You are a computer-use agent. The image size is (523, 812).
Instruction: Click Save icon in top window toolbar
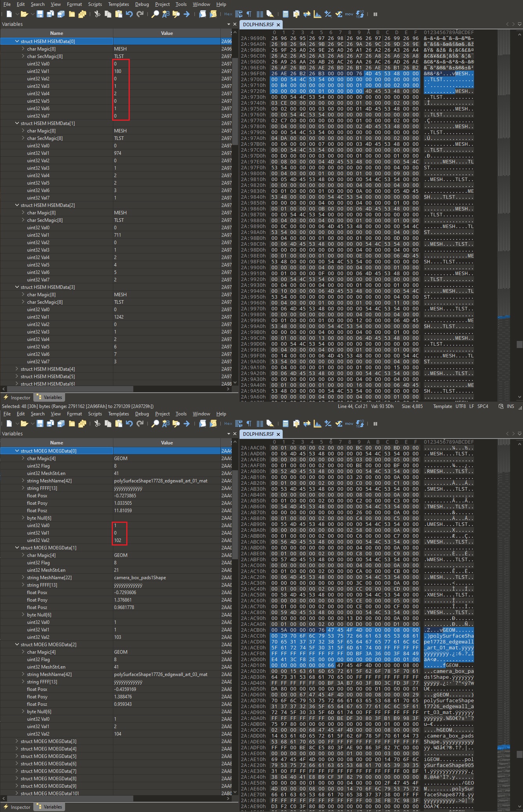[x=40, y=14]
